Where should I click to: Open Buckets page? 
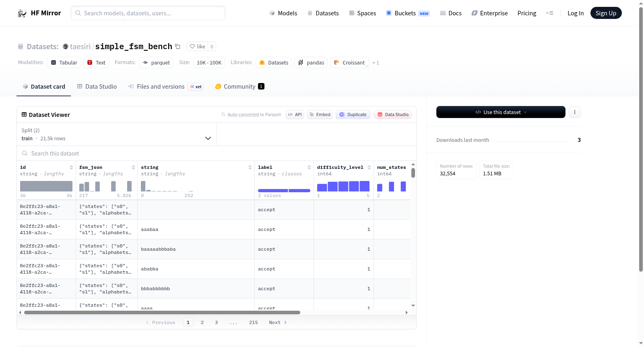tap(408, 13)
